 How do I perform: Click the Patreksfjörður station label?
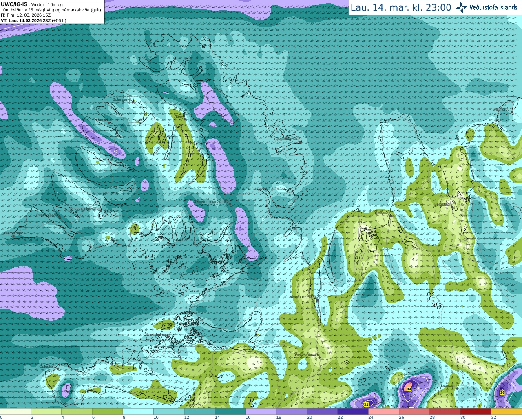(x=47, y=215)
